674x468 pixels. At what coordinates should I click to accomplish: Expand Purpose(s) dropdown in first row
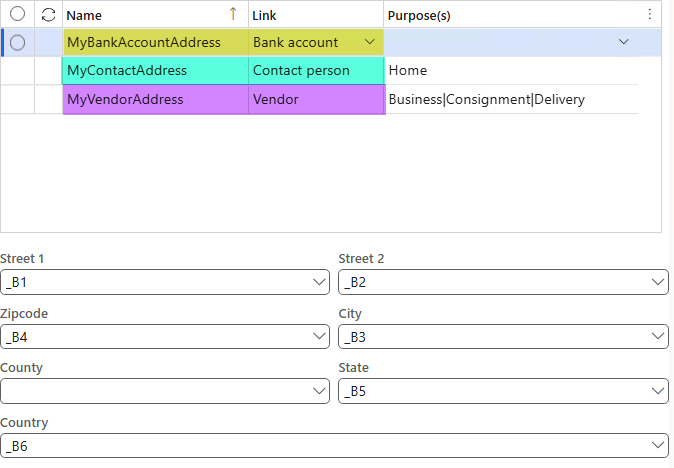[x=624, y=42]
